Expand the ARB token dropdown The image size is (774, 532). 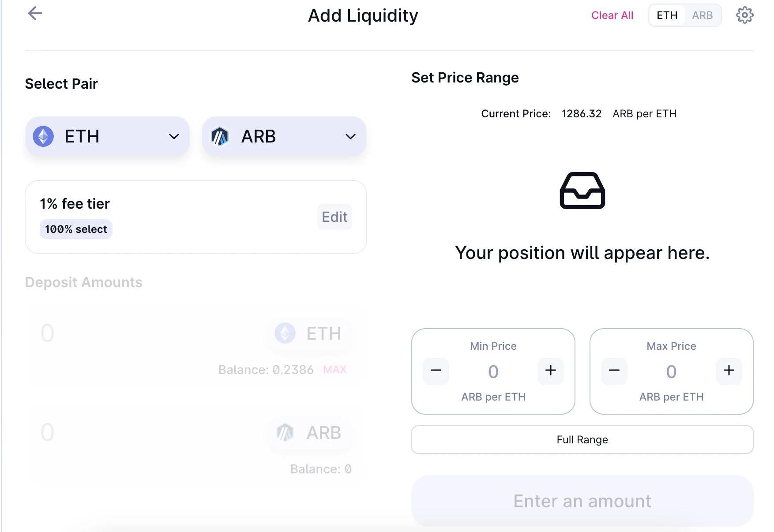click(350, 137)
